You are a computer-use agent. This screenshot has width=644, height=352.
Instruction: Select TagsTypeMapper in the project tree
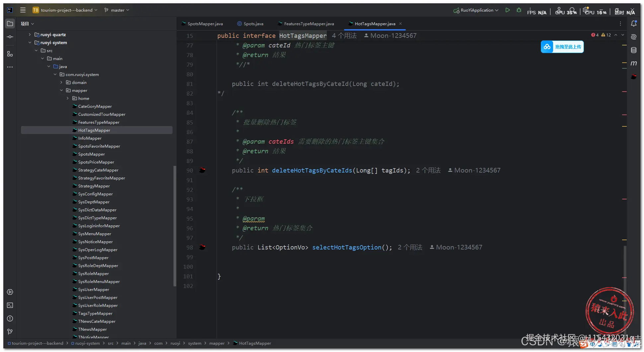95,313
